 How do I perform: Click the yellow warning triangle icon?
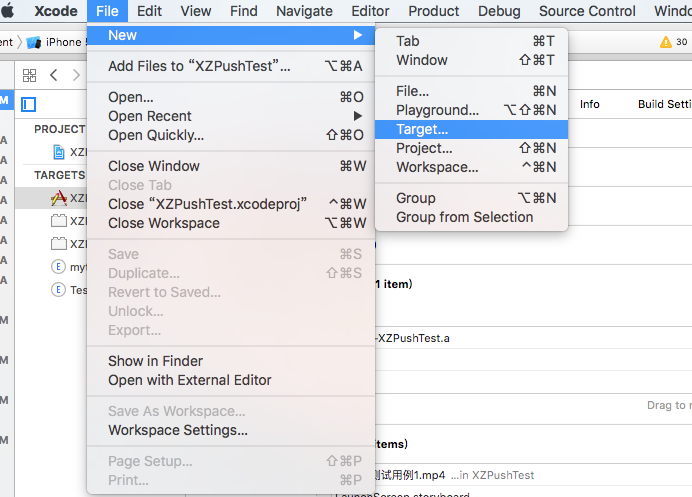click(x=666, y=42)
